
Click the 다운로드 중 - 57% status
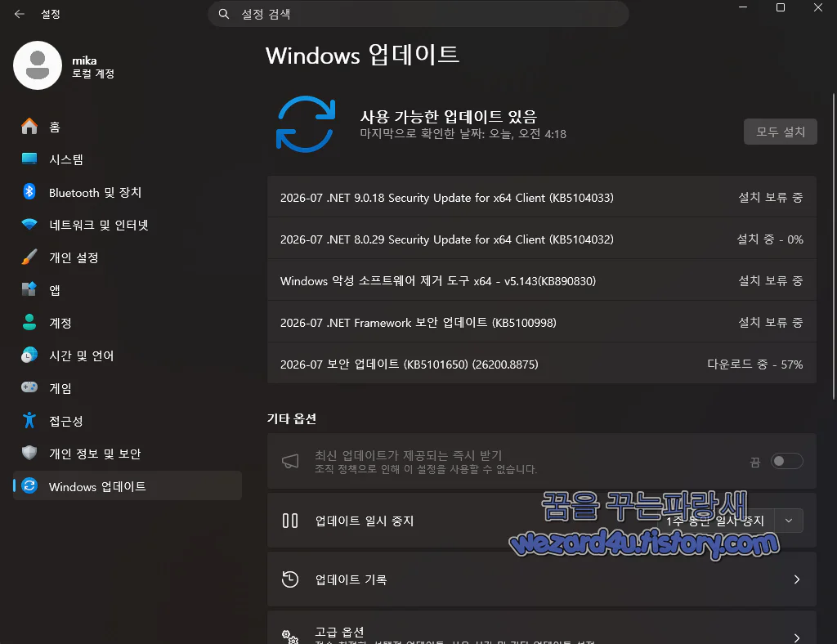point(754,364)
